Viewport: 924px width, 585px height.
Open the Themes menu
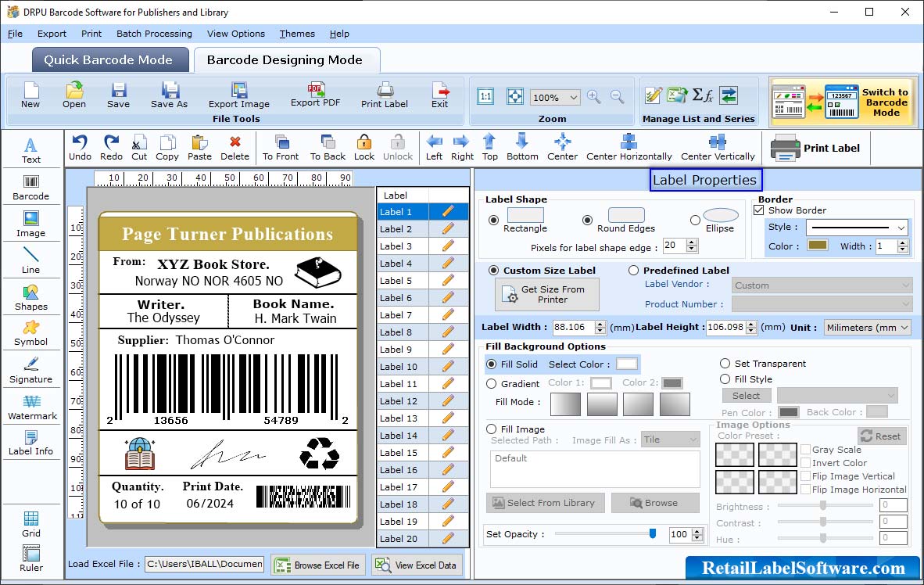click(x=297, y=34)
